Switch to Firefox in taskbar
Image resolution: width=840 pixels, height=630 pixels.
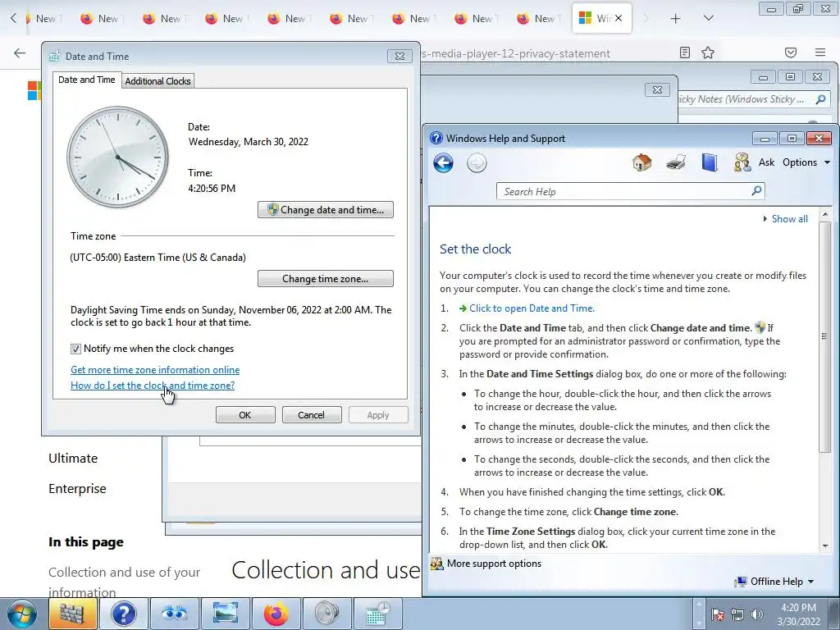(x=276, y=614)
